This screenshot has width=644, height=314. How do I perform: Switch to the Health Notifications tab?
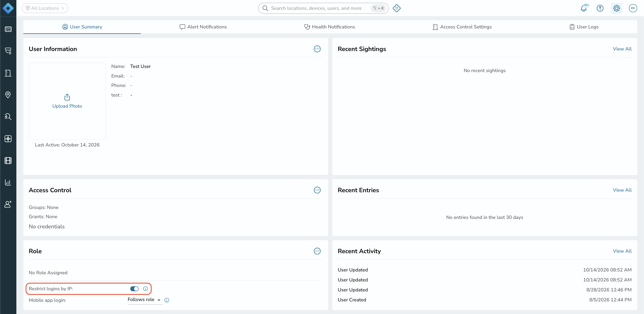330,27
